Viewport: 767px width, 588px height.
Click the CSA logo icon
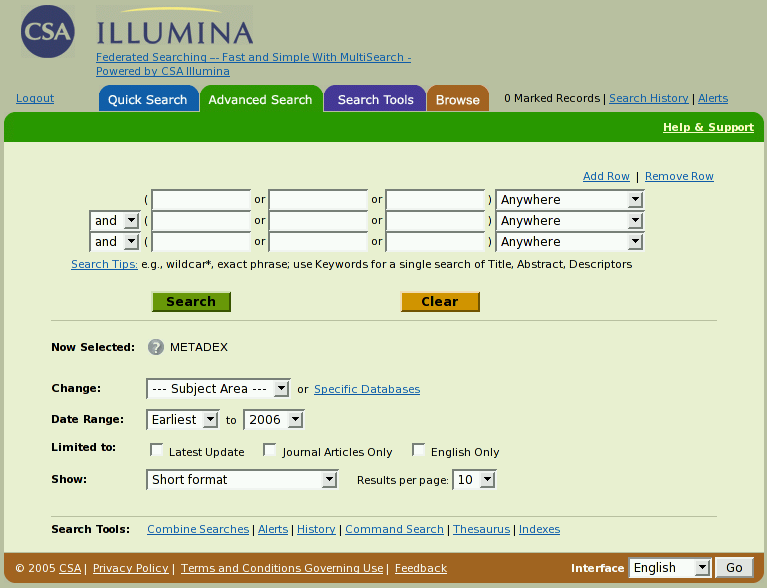(x=47, y=32)
